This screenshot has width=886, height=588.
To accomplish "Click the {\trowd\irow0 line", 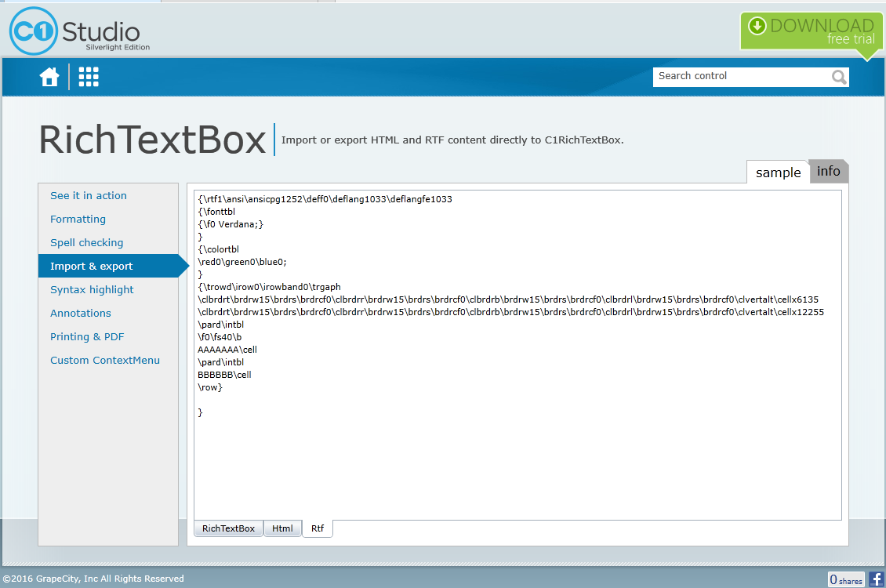I will click(269, 287).
